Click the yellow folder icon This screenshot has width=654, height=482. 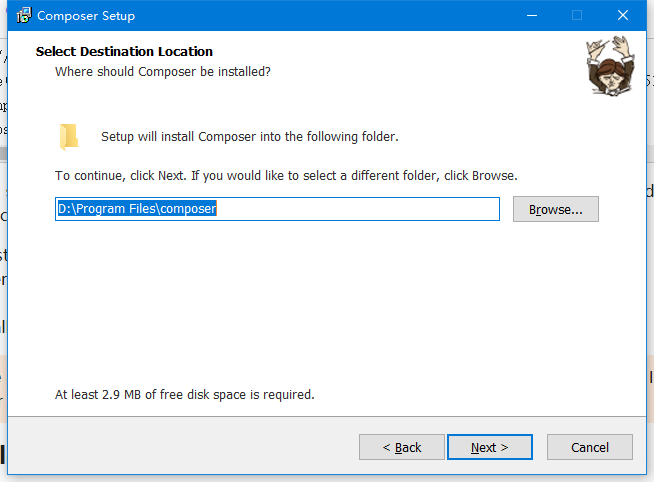pyautogui.click(x=69, y=136)
